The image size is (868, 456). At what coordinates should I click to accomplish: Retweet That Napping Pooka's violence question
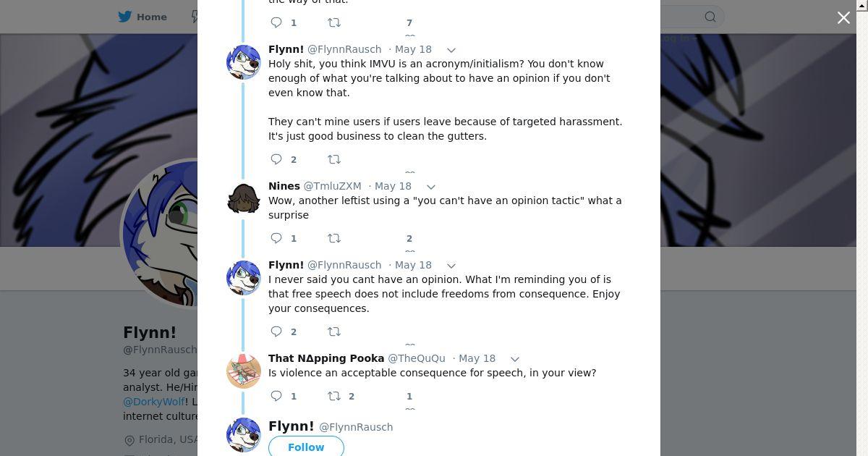[334, 396]
